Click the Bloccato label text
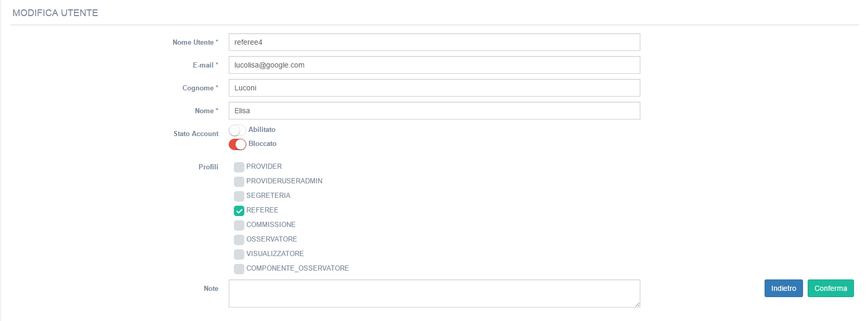Viewport: 868px width, 321px height. tap(262, 143)
